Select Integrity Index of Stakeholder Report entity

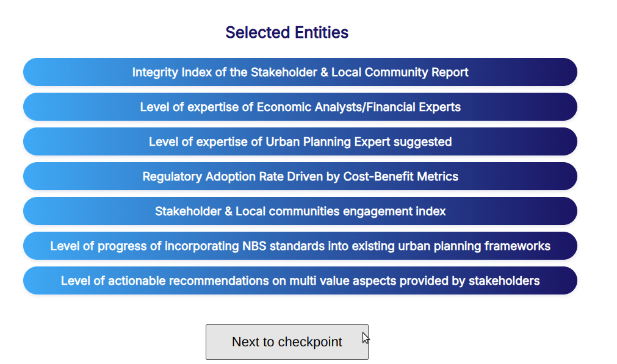click(x=300, y=72)
